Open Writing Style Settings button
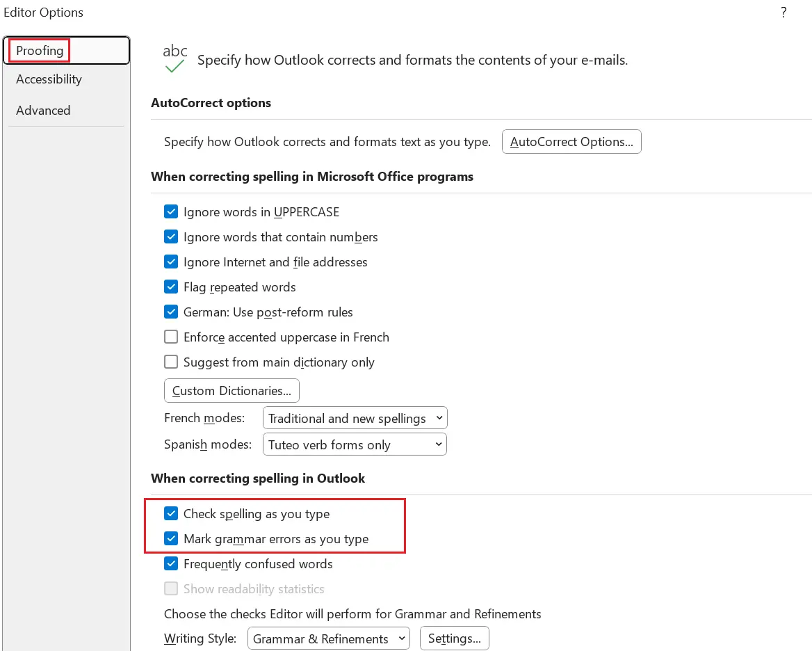Screen dimensions: 812x651 coord(454,638)
